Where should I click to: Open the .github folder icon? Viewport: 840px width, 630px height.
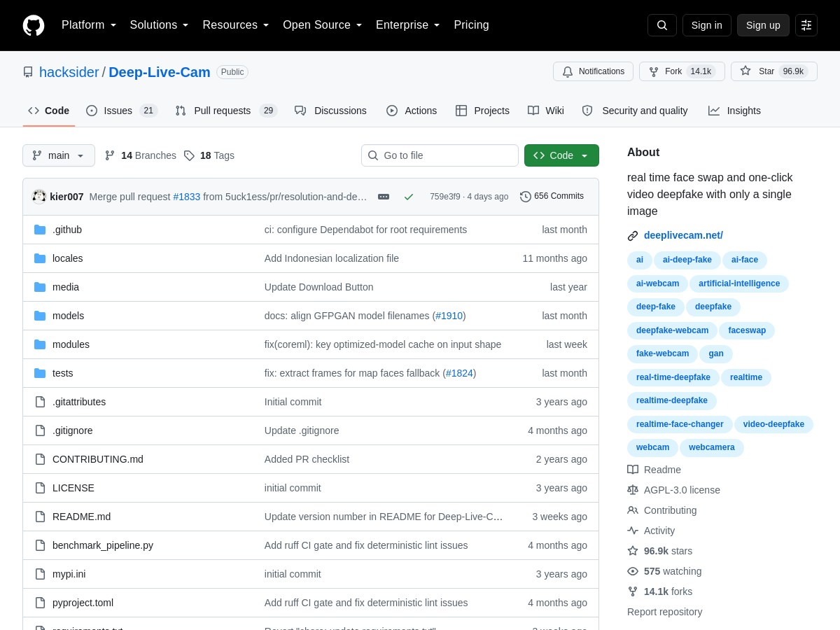click(x=40, y=230)
